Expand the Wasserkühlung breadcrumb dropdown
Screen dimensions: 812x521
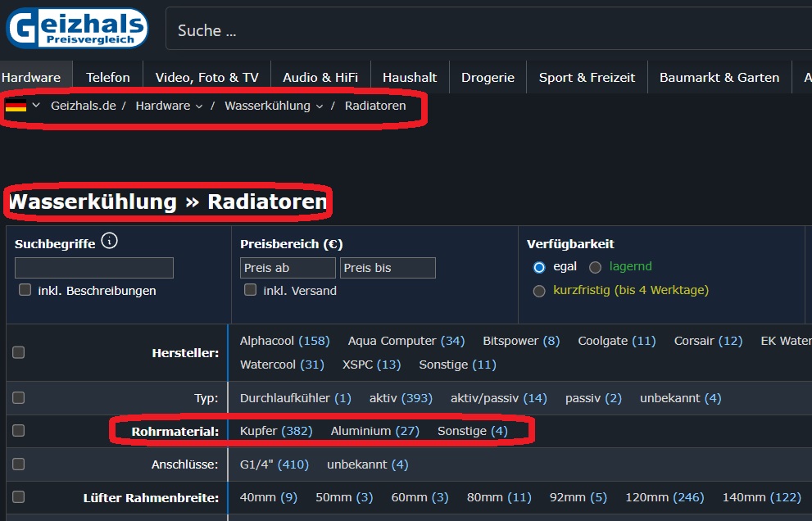(x=320, y=106)
